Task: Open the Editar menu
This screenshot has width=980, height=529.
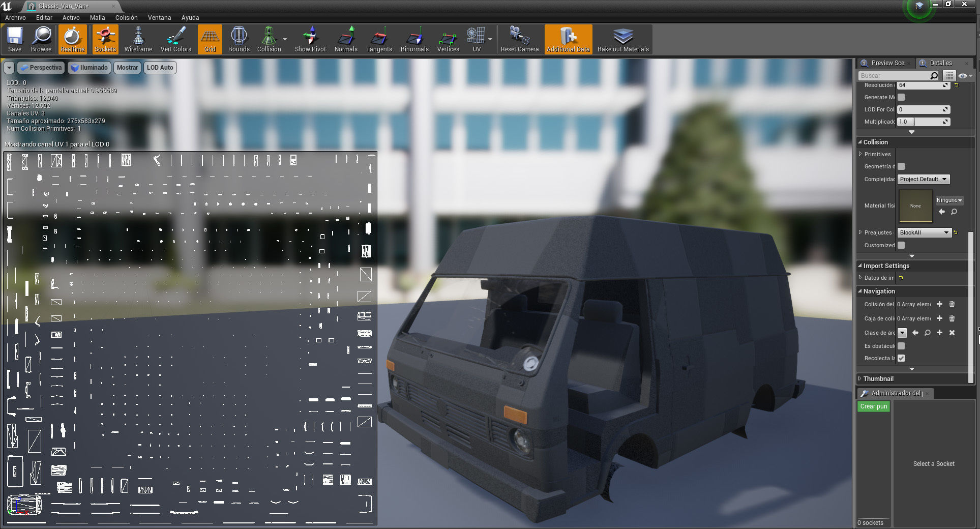Action: click(x=44, y=17)
